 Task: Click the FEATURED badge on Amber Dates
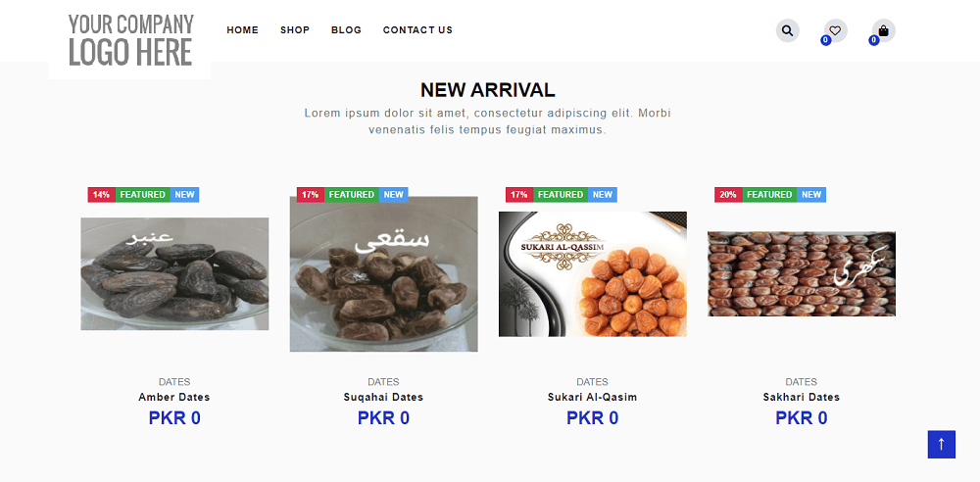[x=142, y=194]
